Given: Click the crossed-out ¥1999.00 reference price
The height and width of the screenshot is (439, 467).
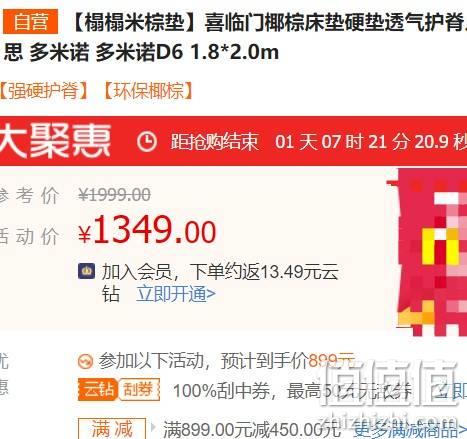Looking at the screenshot, I should point(114,195).
